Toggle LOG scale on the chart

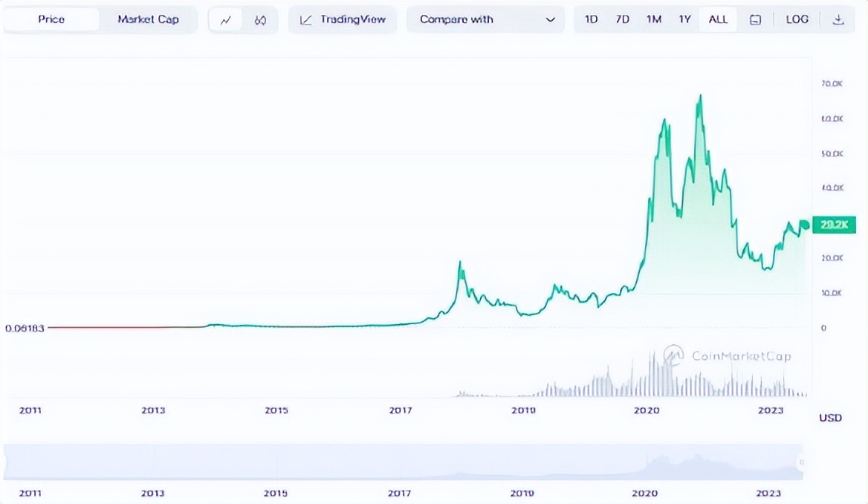[x=797, y=20]
